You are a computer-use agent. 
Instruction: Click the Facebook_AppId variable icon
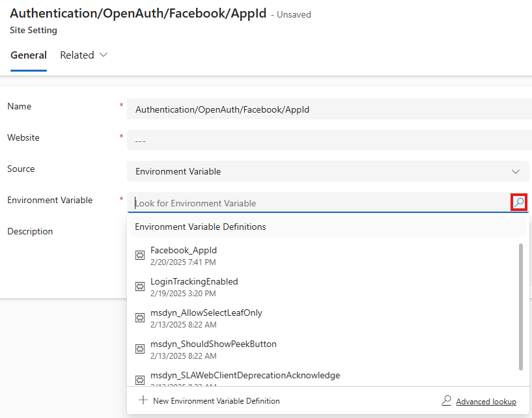[140, 255]
